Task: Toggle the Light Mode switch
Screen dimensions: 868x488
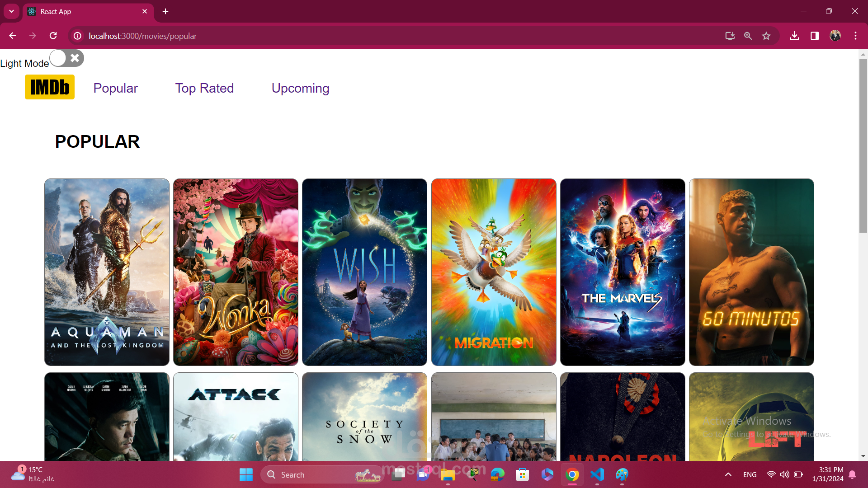Action: [67, 58]
